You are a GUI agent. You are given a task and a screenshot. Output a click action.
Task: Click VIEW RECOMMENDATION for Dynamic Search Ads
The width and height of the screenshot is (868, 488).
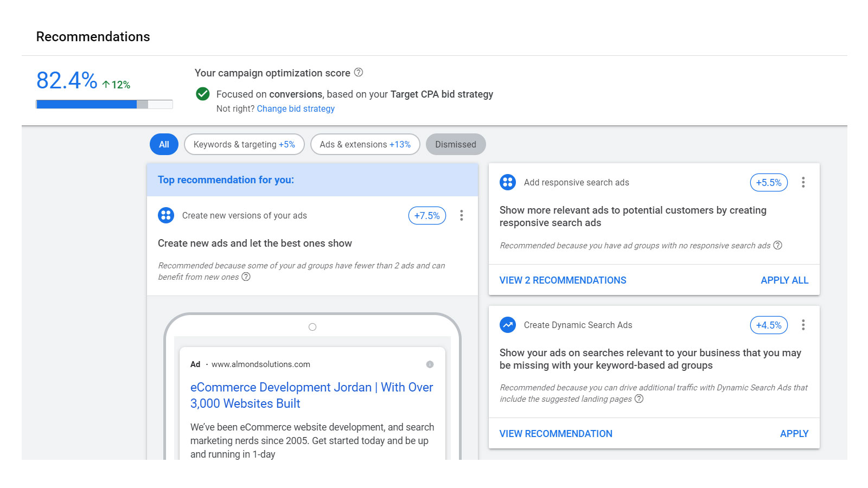556,434
